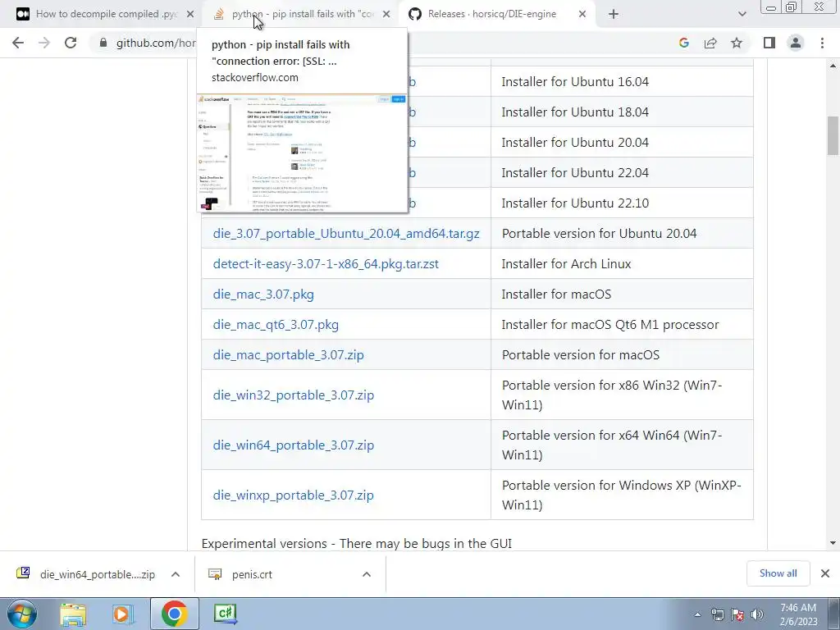Open a new browser tab

pyautogui.click(x=614, y=14)
